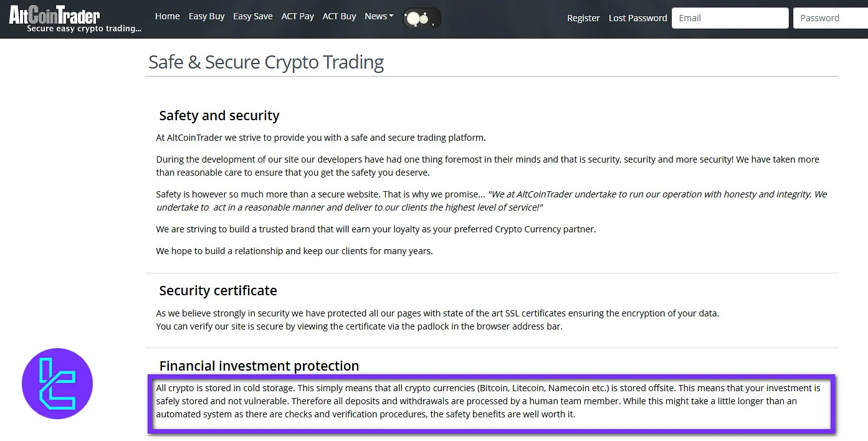The width and height of the screenshot is (868, 441).
Task: Expand the News dropdown menu
Action: click(x=379, y=16)
